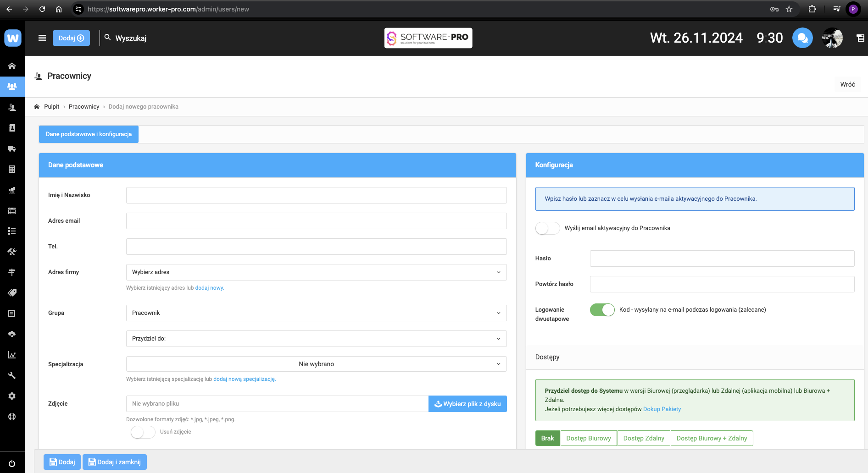Open the settings gear icon in the sidebar

pyautogui.click(x=12, y=396)
